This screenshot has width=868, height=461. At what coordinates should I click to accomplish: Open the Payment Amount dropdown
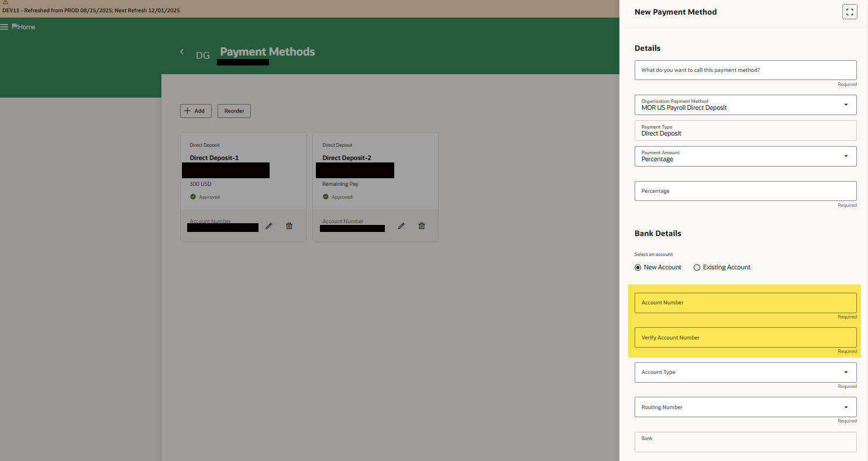tap(745, 156)
